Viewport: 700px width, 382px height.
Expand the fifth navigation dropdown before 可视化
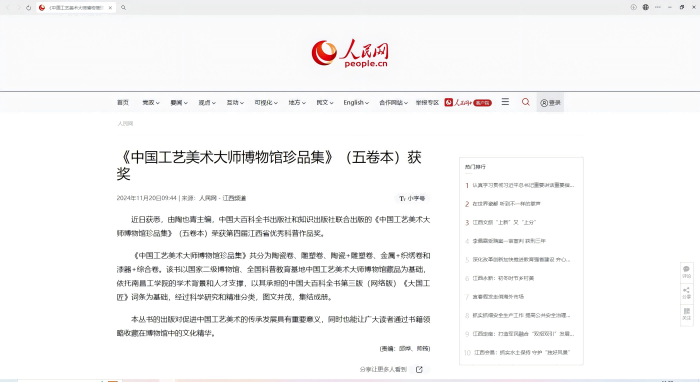(x=235, y=103)
